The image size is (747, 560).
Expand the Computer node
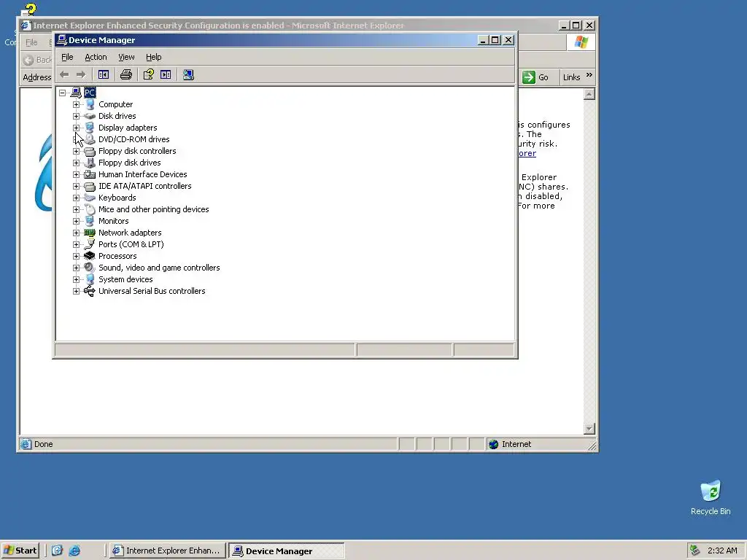click(76, 104)
